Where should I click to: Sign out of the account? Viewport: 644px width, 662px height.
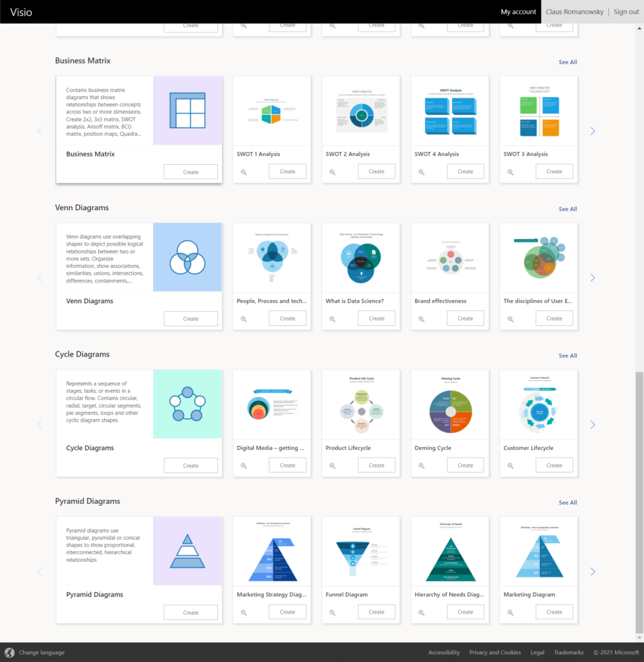click(x=626, y=12)
